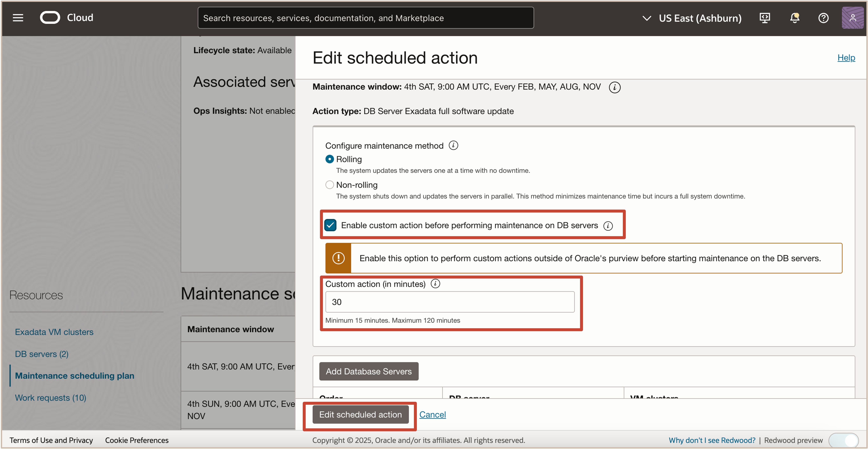Screen dimensions: 868x449
Task: Click the info icon next to Maintenance window
Action: (615, 87)
